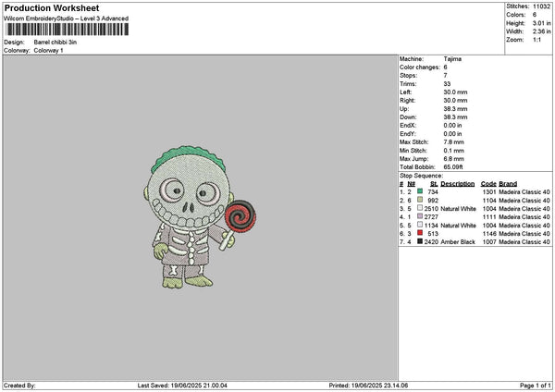Click the Description column header

458,183
